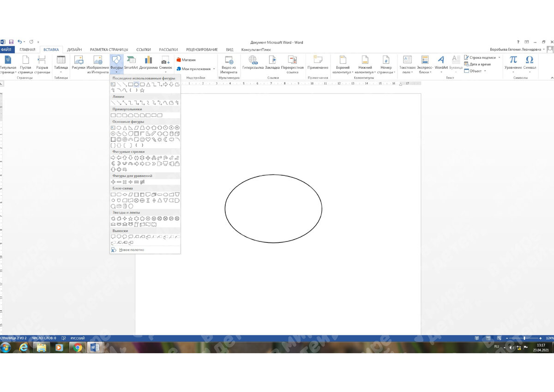
Task: Adjust the zoom slider in the status bar
Action: point(524,338)
